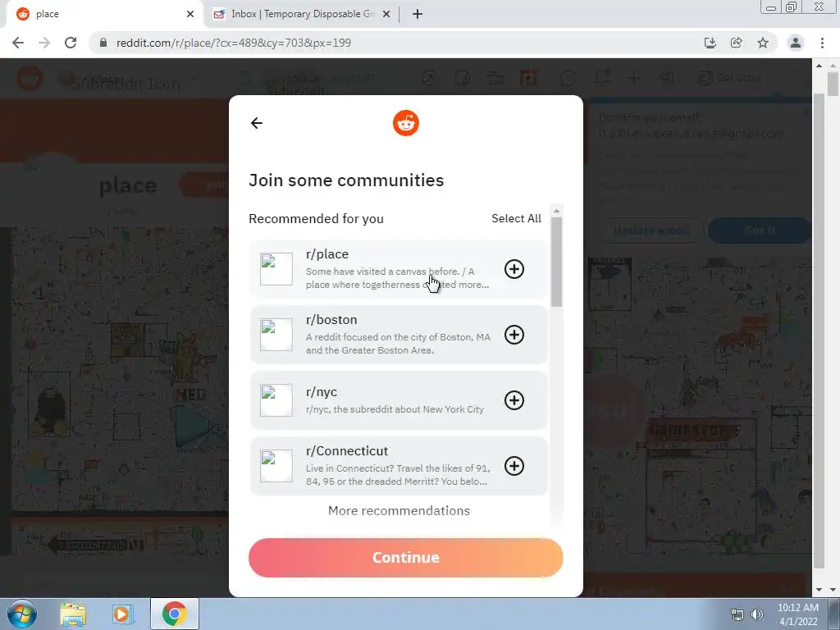Add the r/place community with plus icon
The image size is (840, 630).
pos(514,269)
